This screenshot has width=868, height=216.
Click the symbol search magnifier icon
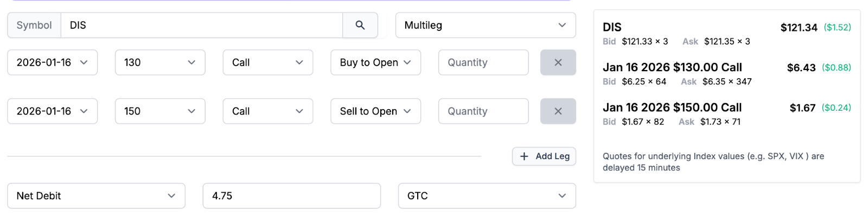360,26
